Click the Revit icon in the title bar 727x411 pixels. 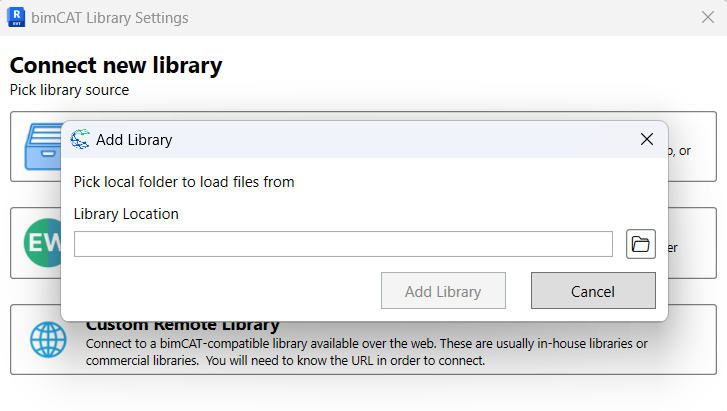16,17
